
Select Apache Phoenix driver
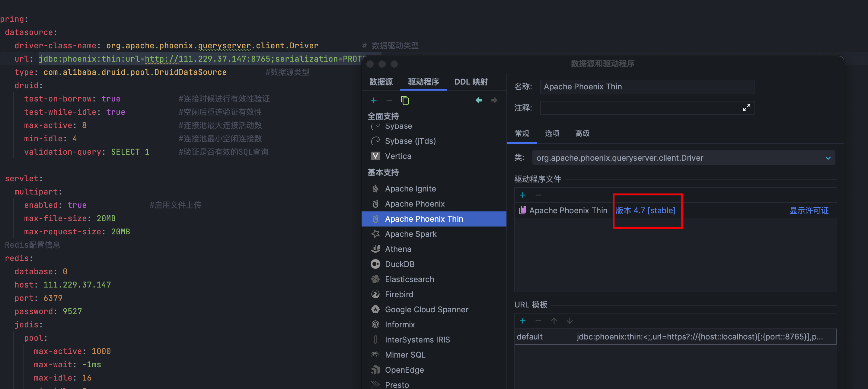pyautogui.click(x=434, y=204)
